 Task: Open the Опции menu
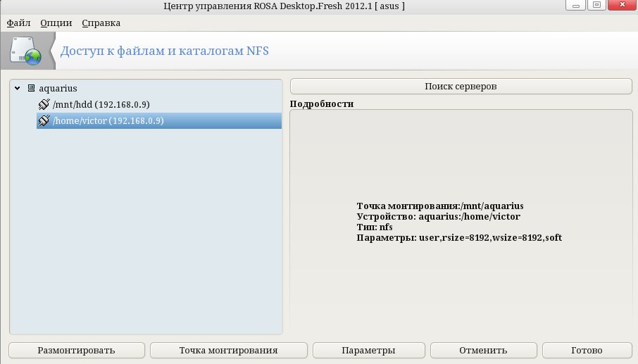(x=56, y=23)
